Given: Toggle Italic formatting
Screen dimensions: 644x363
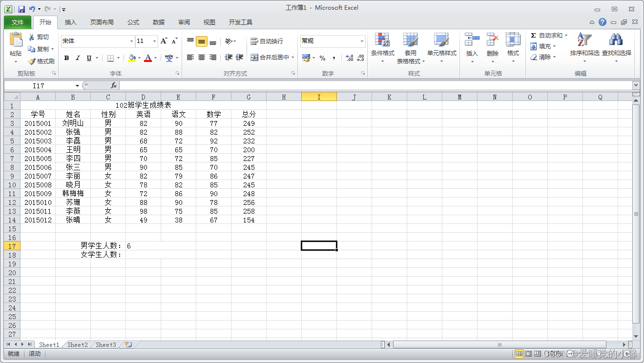Looking at the screenshot, I should (x=78, y=58).
